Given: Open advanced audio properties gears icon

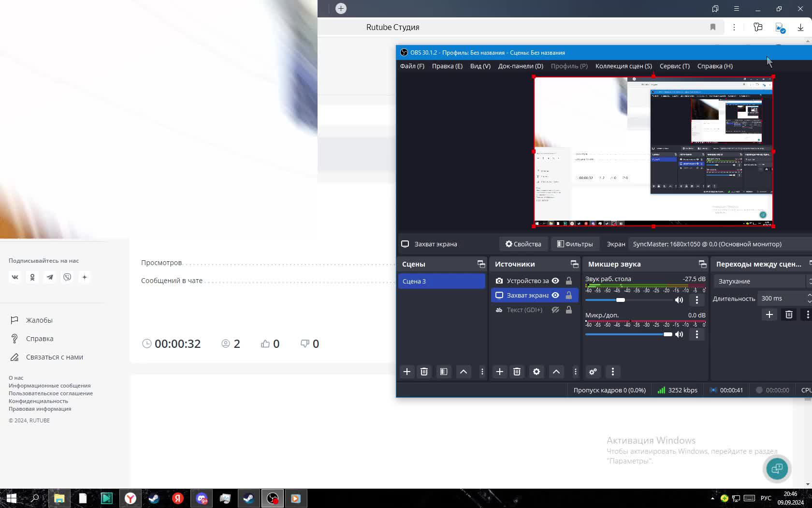Looking at the screenshot, I should (x=593, y=372).
